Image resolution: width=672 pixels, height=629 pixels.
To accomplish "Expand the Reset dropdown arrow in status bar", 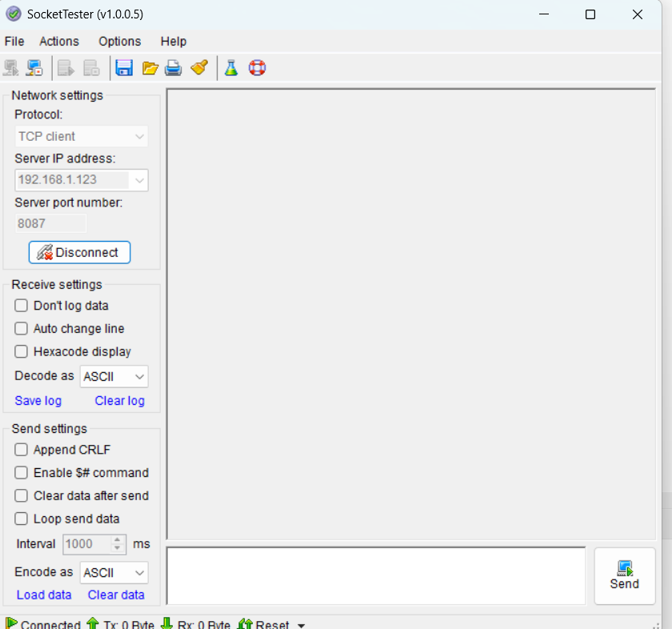I will coord(302,625).
